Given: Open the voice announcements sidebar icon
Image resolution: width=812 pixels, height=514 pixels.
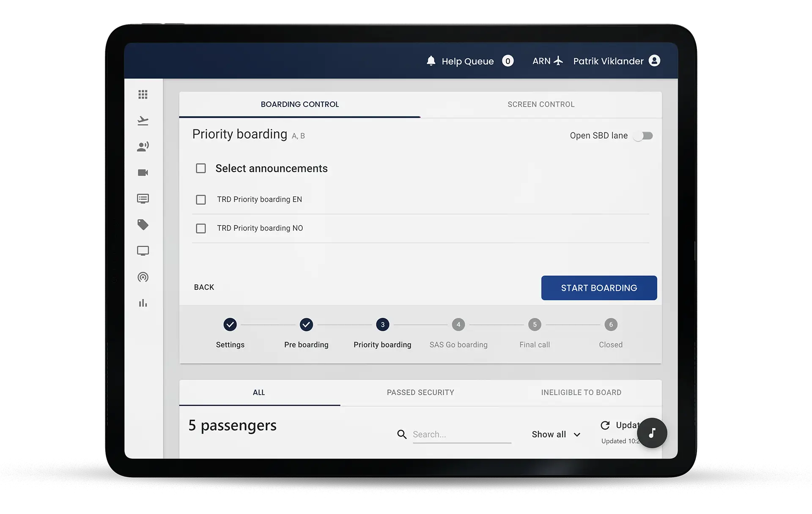Looking at the screenshot, I should click(x=143, y=147).
